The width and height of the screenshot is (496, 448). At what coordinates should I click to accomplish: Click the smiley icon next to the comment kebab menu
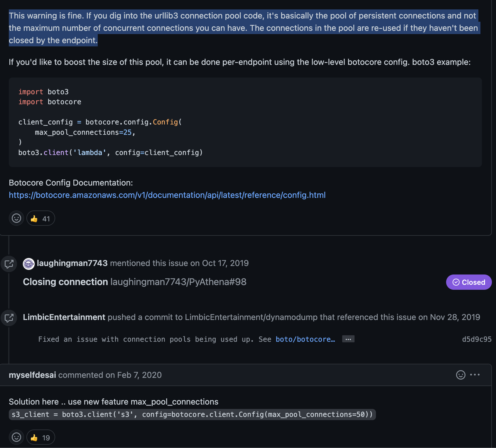point(460,375)
